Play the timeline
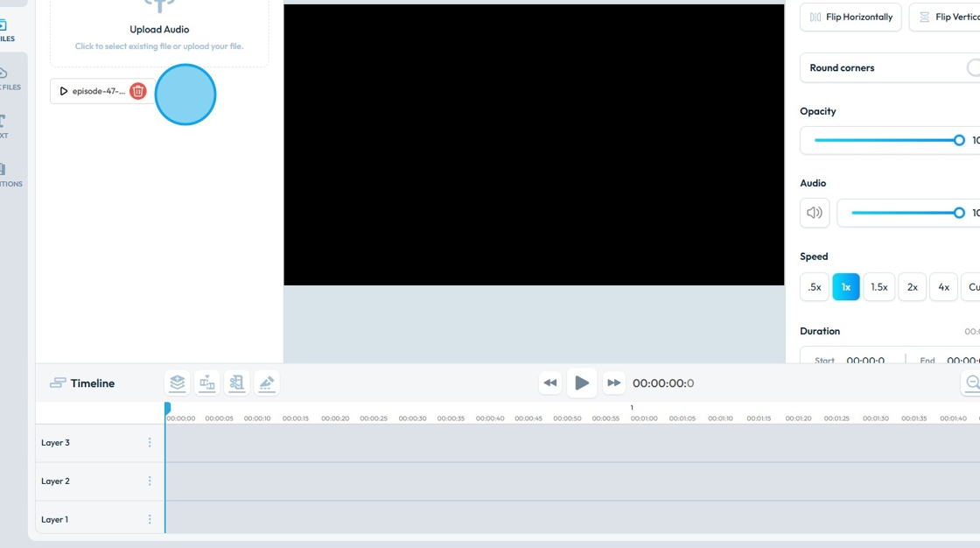This screenshot has width=980, height=548. 582,383
